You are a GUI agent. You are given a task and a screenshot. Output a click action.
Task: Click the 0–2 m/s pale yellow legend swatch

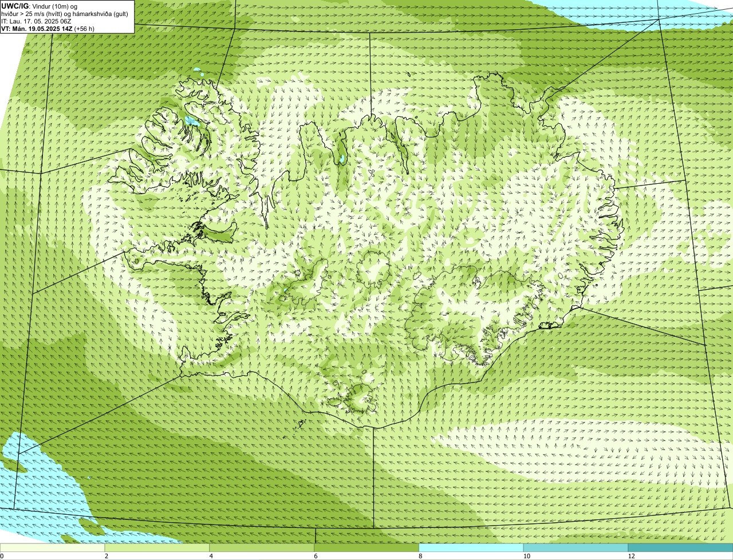click(53, 547)
